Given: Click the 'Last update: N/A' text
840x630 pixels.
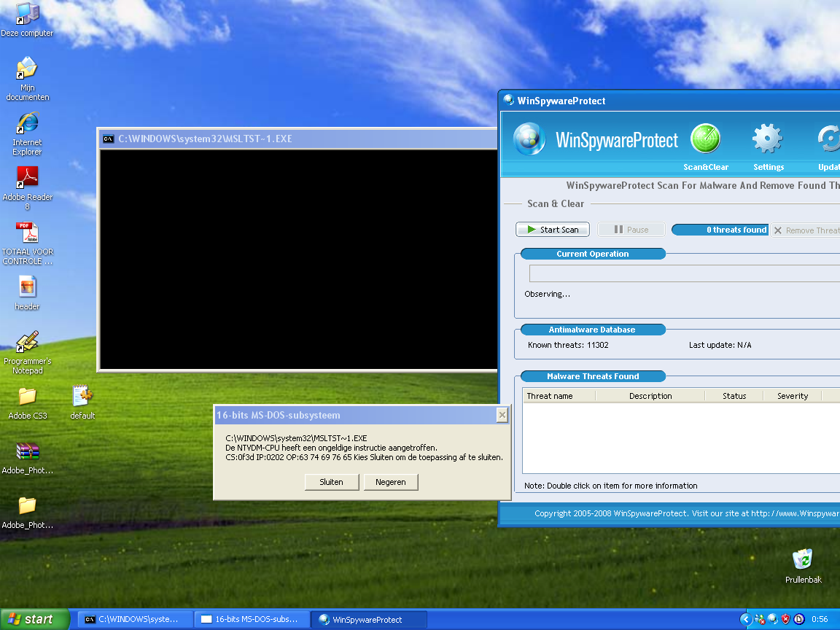Looking at the screenshot, I should click(x=720, y=345).
